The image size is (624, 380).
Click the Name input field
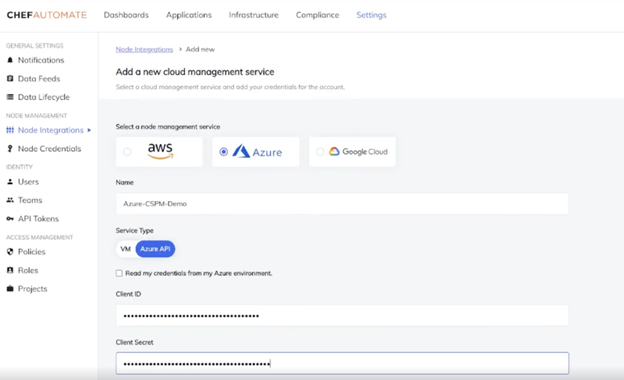(342, 204)
